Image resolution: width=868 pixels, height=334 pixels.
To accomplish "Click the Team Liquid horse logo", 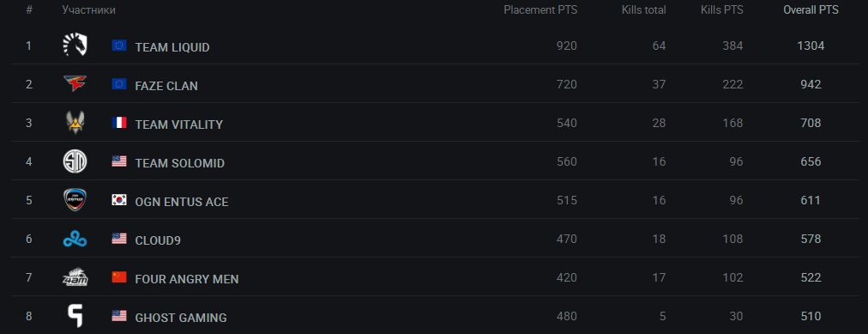I will (x=75, y=45).
